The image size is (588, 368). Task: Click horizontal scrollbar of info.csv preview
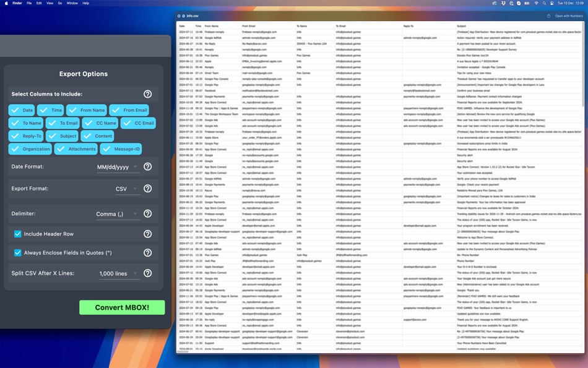[183, 352]
